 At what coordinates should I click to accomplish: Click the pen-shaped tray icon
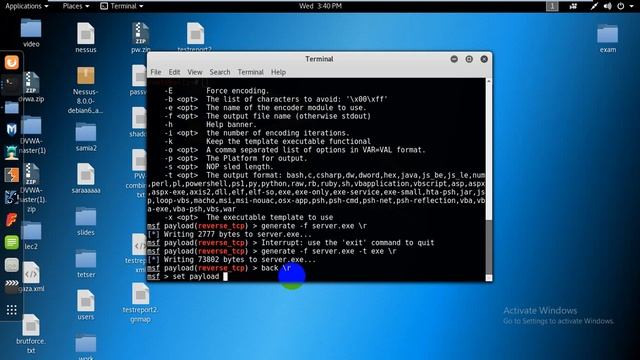(x=594, y=6)
